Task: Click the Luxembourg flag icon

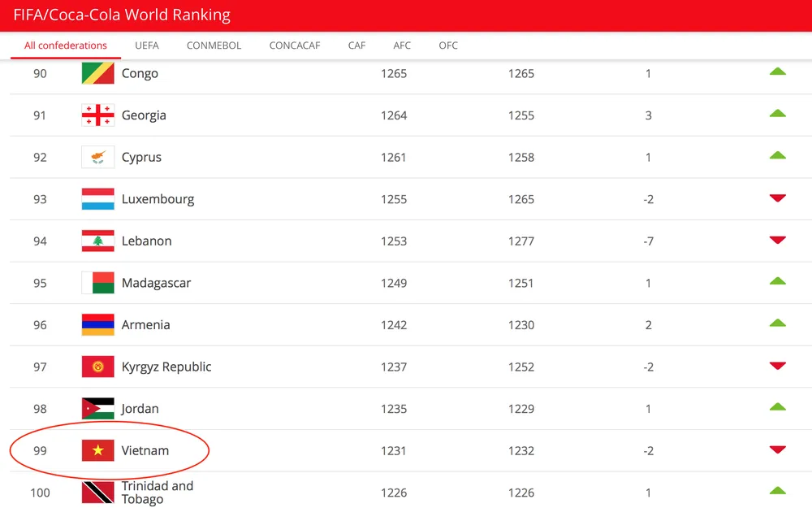Action: (x=97, y=199)
